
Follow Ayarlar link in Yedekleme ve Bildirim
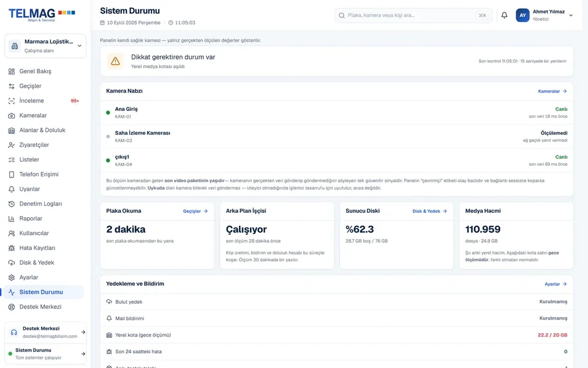[x=556, y=284]
